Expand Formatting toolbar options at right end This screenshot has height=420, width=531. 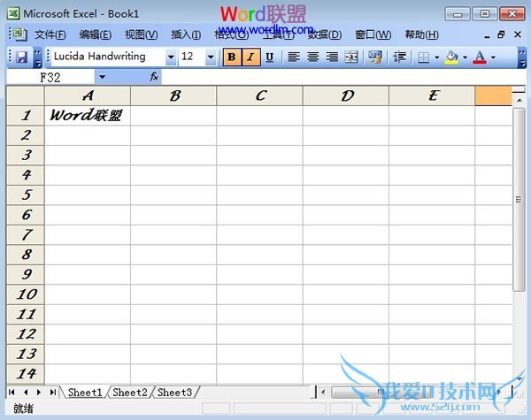(x=522, y=57)
